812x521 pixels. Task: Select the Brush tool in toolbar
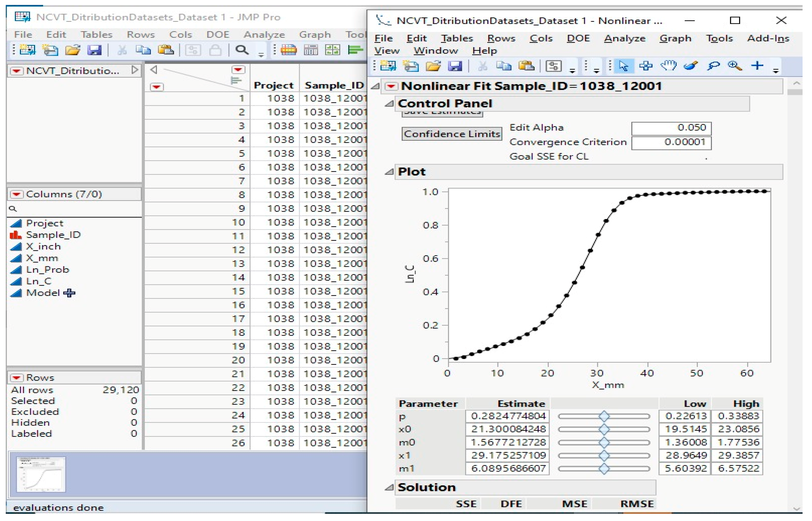point(691,66)
